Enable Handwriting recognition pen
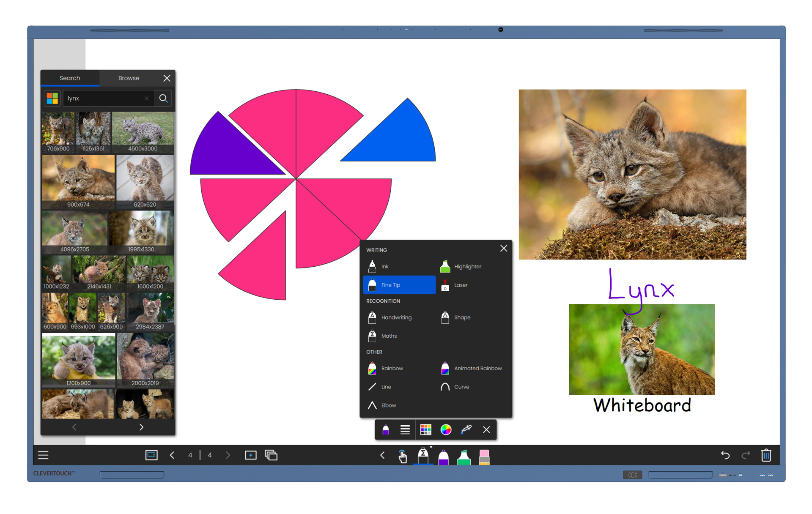The image size is (812, 514). 395,317
